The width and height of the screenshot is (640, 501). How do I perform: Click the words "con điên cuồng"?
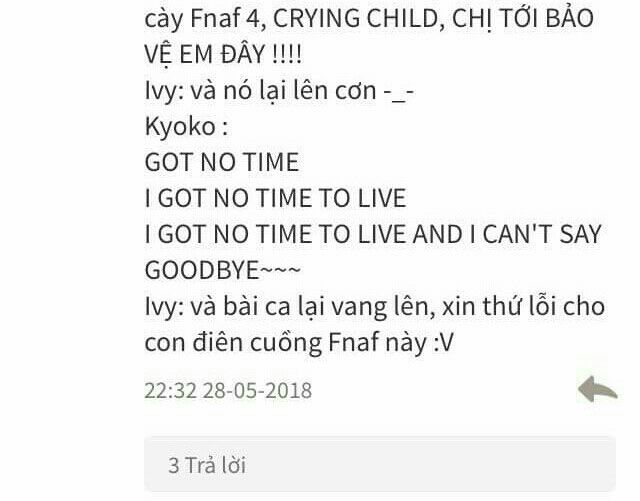pyautogui.click(x=233, y=343)
